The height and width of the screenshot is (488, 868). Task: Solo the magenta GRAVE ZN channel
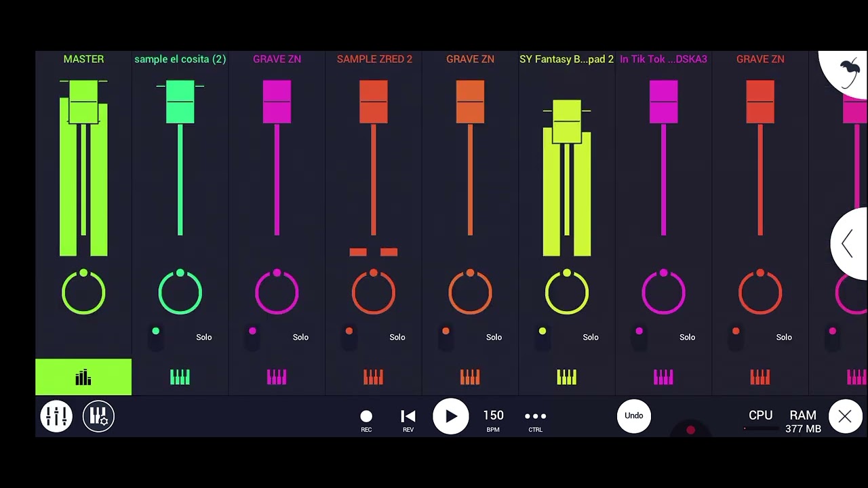(x=300, y=337)
